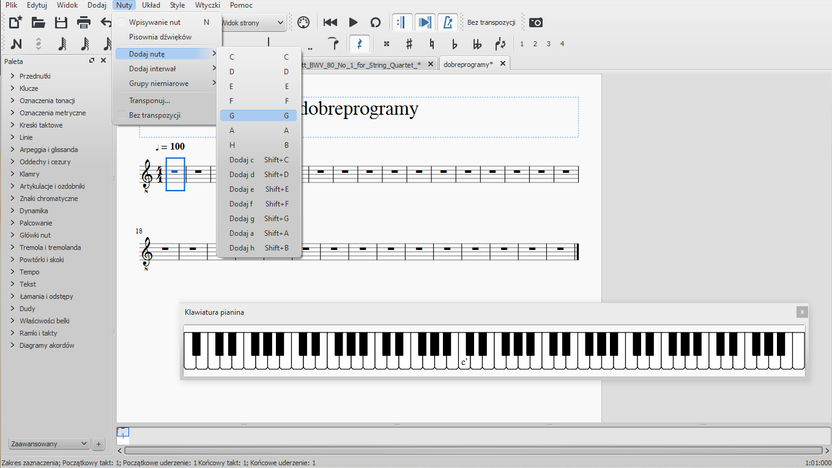The width and height of the screenshot is (832, 468).
Task: Undo the last action with the arrow icon
Action: click(106, 22)
